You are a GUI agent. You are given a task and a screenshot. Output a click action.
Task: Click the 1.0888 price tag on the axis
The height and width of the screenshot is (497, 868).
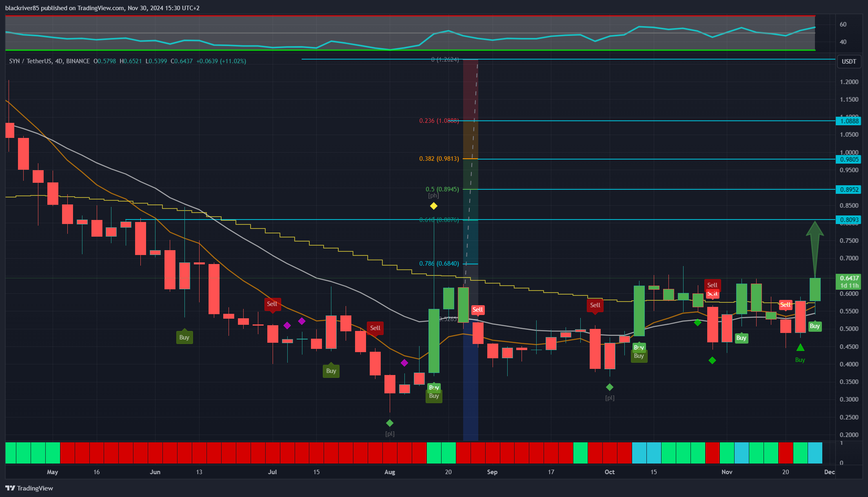[x=848, y=121]
